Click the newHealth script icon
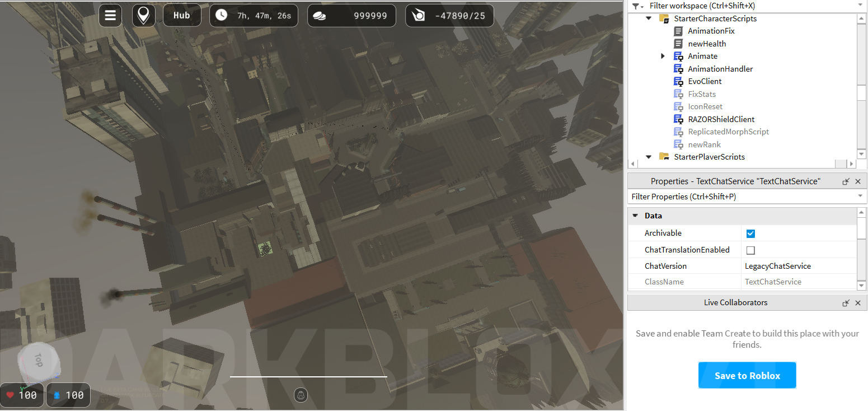 click(x=678, y=44)
